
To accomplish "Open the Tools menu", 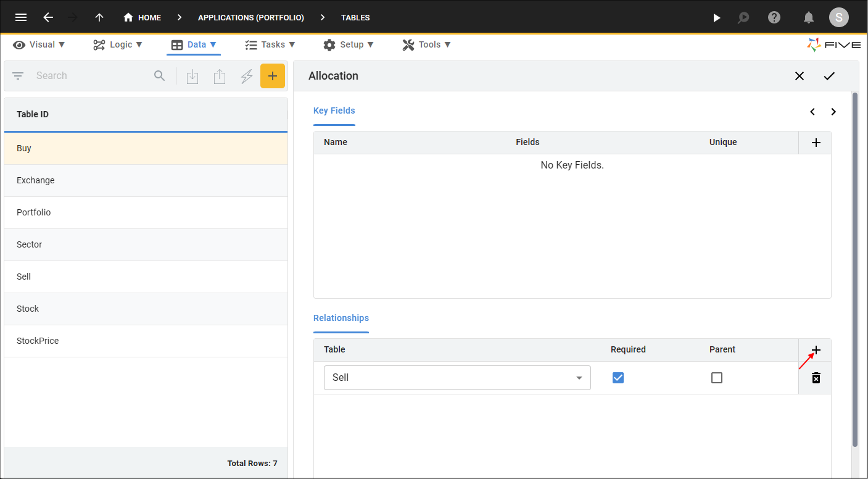I will (x=427, y=44).
